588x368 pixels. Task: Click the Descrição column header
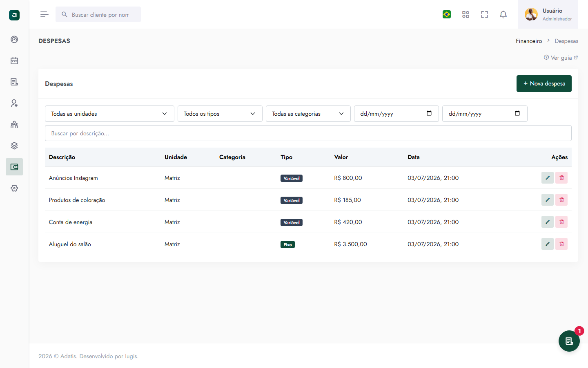tap(62, 157)
